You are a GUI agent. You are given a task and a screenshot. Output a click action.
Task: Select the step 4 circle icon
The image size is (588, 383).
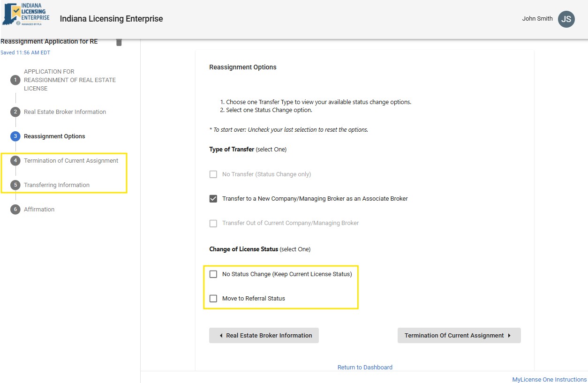click(x=15, y=161)
